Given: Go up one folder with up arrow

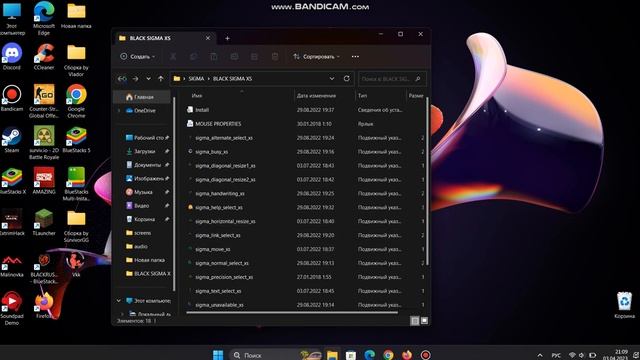Looking at the screenshot, I should [x=161, y=79].
